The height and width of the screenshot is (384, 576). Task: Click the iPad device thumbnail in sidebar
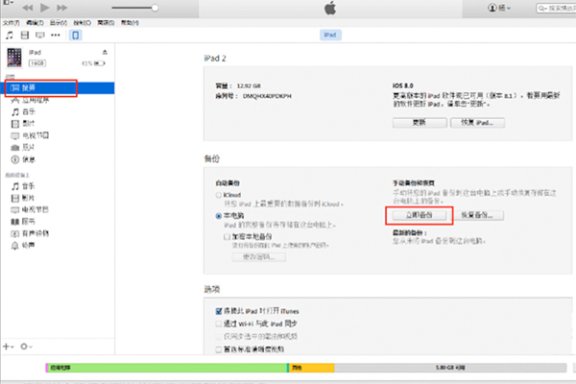14,58
